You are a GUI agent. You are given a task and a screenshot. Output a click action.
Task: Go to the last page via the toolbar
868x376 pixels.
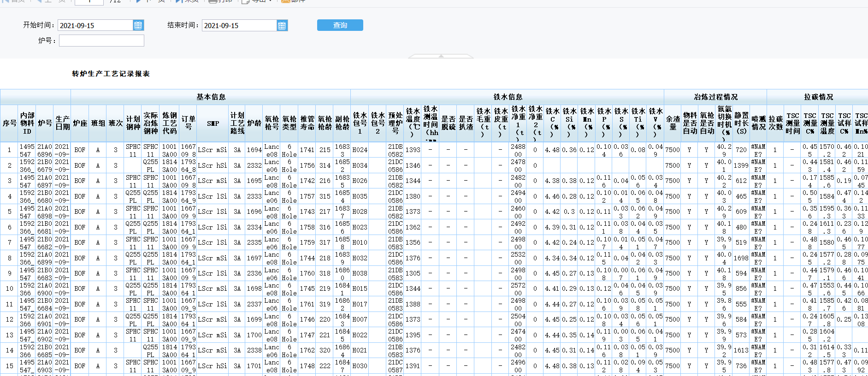pos(187,1)
